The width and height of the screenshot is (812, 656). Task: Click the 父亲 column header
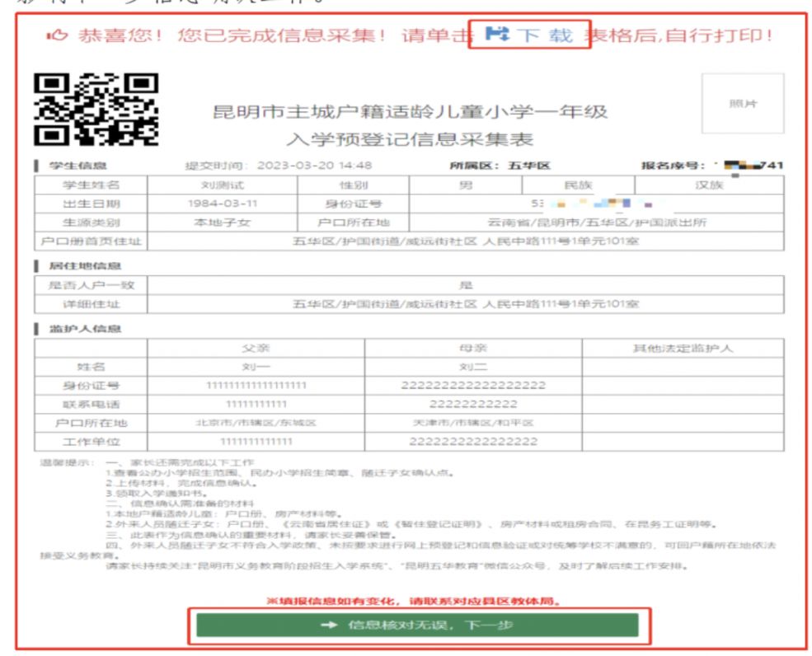pyautogui.click(x=256, y=348)
